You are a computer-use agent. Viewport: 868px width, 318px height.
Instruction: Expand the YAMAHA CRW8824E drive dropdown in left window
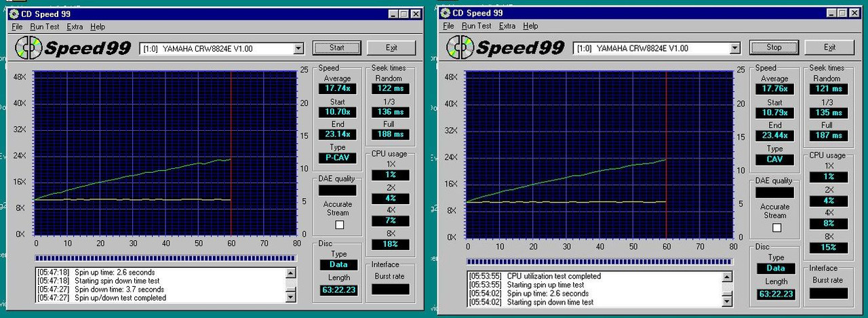pos(298,48)
